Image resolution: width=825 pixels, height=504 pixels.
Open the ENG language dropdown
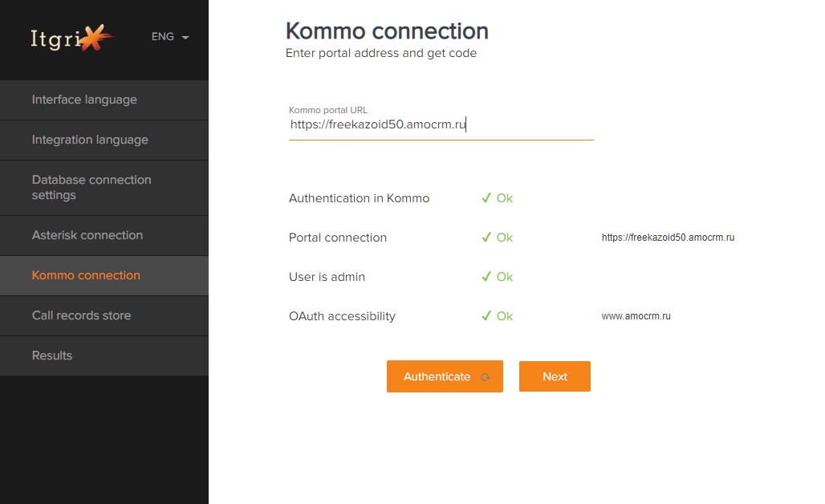[170, 37]
